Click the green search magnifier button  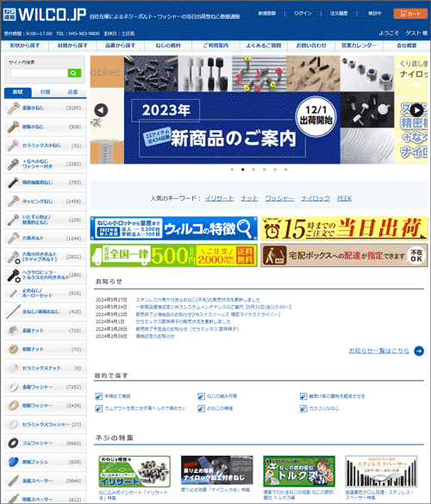tap(74, 73)
